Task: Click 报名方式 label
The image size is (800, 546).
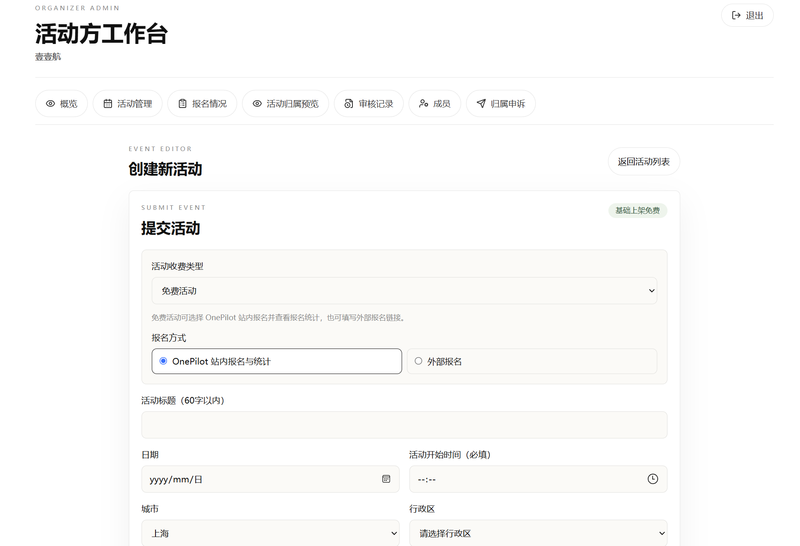Action: pyautogui.click(x=169, y=338)
